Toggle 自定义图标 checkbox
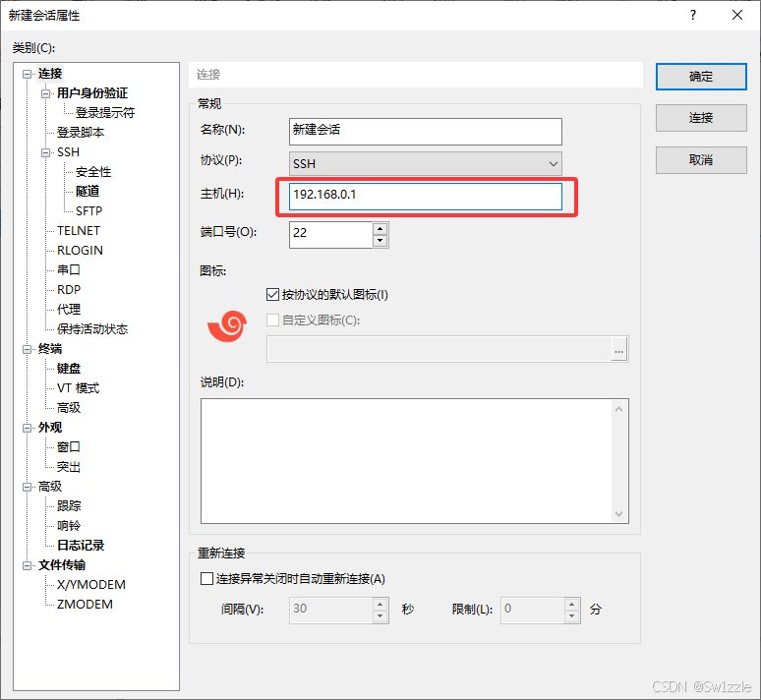Viewport: 761px width, 700px height. click(272, 321)
